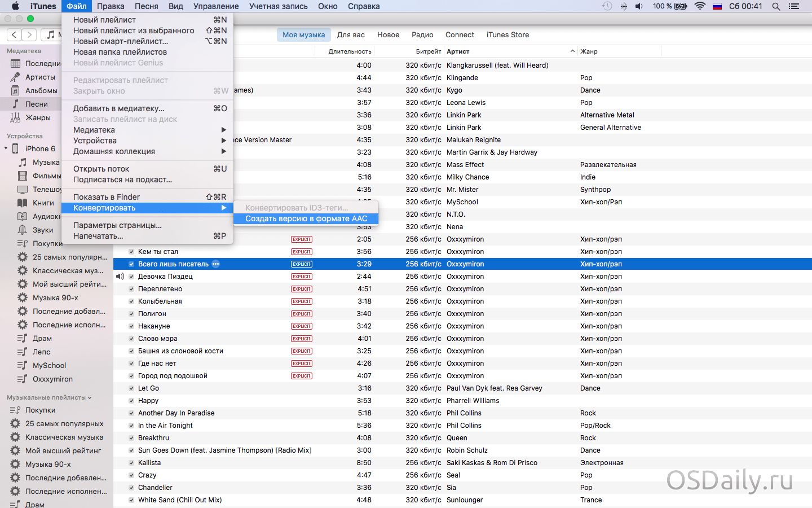Click the EXPLICIT badge on Накануне
Image resolution: width=812 pixels, height=508 pixels.
(302, 326)
